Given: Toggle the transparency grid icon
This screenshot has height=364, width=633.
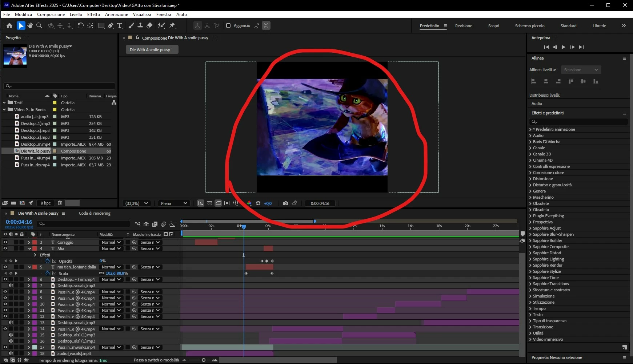Looking at the screenshot, I should click(209, 203).
